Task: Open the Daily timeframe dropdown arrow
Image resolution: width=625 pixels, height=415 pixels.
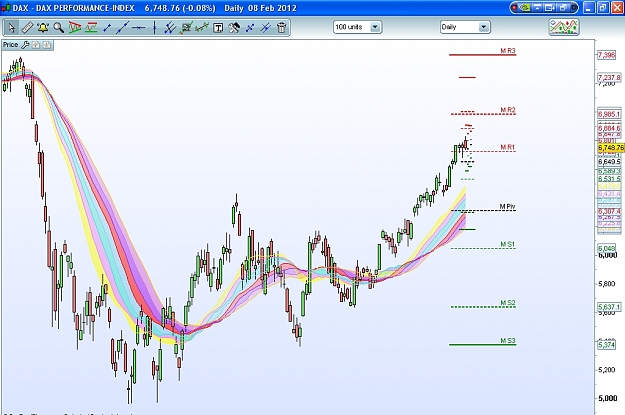Action: 483,27
